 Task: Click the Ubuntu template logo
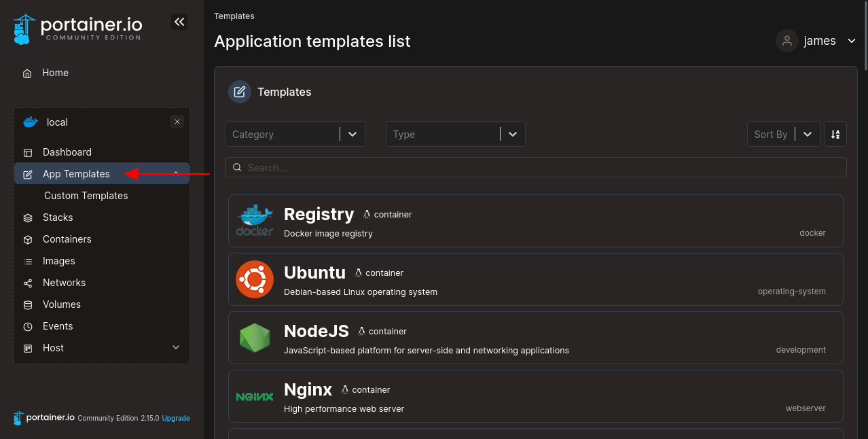click(x=255, y=279)
